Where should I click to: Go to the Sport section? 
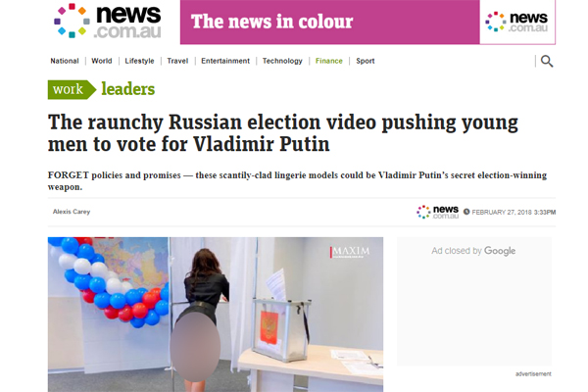pyautogui.click(x=366, y=61)
